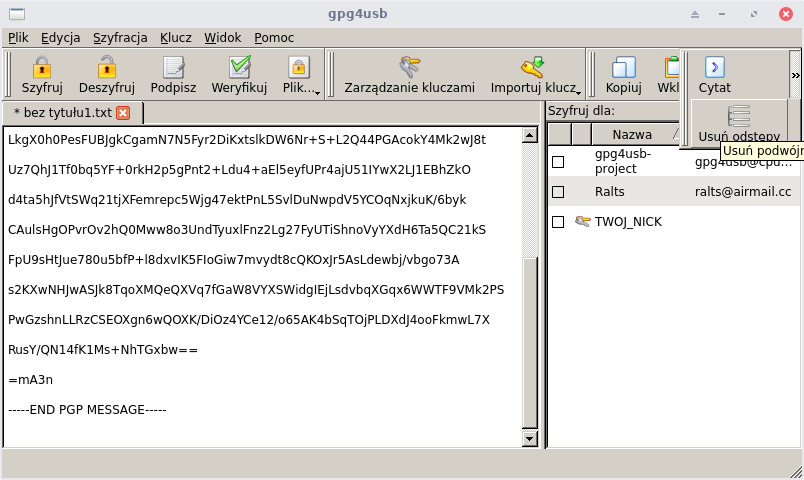The height and width of the screenshot is (480, 804).
Task: Expand the toolbar overflow chevron
Action: [x=795, y=75]
